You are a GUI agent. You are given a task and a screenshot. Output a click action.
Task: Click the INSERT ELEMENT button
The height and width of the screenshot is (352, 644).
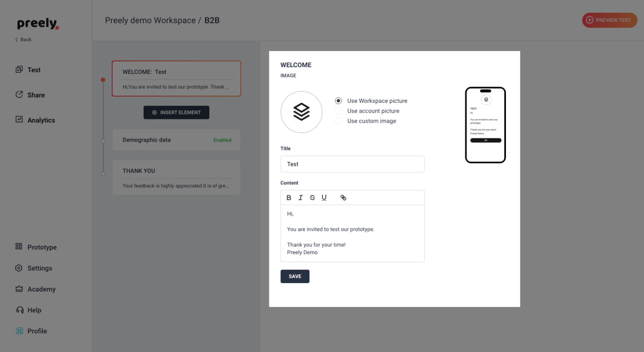(x=176, y=113)
